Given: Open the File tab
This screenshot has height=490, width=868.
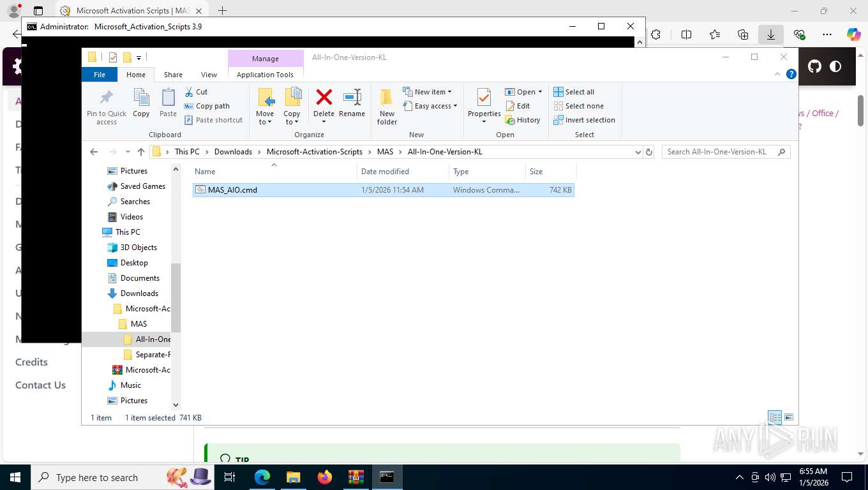Looking at the screenshot, I should [x=100, y=75].
